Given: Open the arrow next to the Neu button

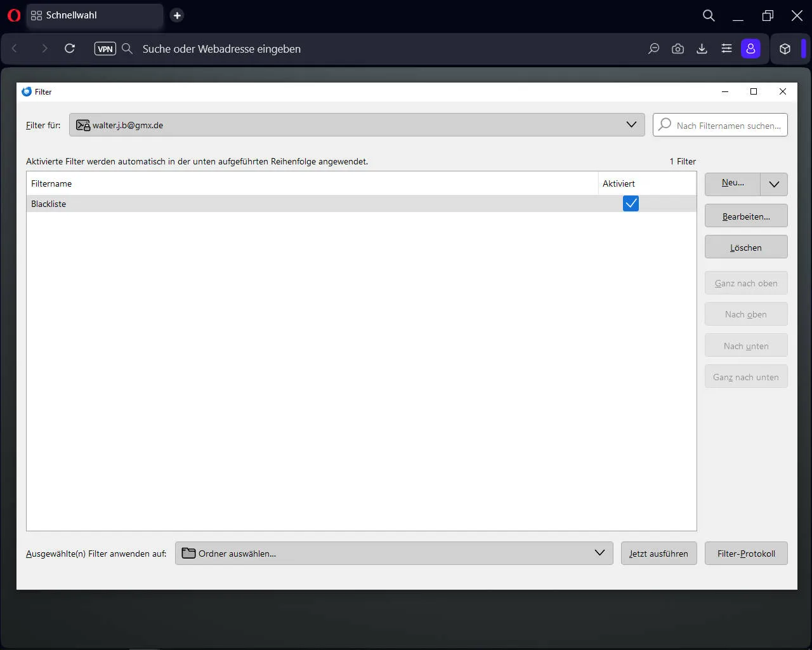Looking at the screenshot, I should [x=774, y=184].
